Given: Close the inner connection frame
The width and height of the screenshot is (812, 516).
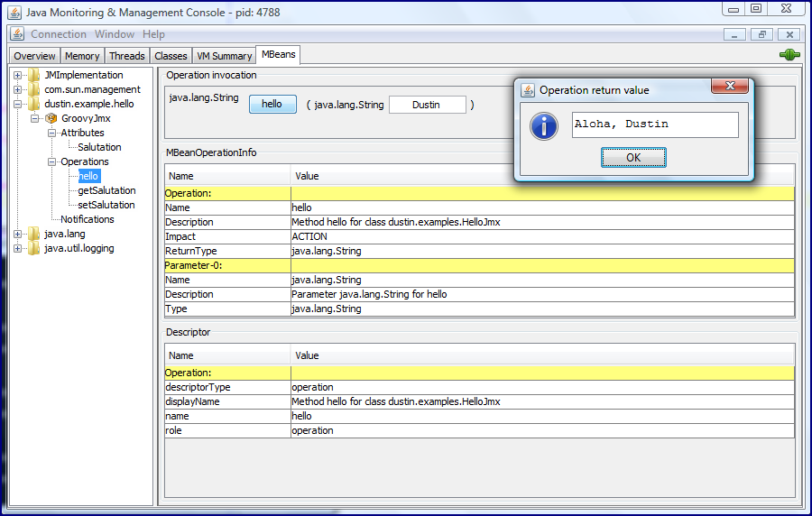Looking at the screenshot, I should pyautogui.click(x=789, y=34).
